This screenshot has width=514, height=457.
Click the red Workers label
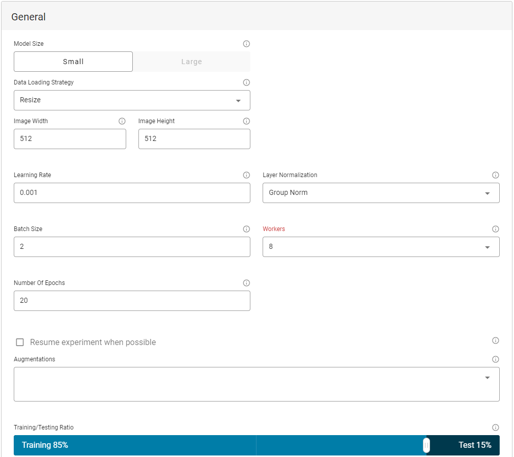click(x=274, y=229)
